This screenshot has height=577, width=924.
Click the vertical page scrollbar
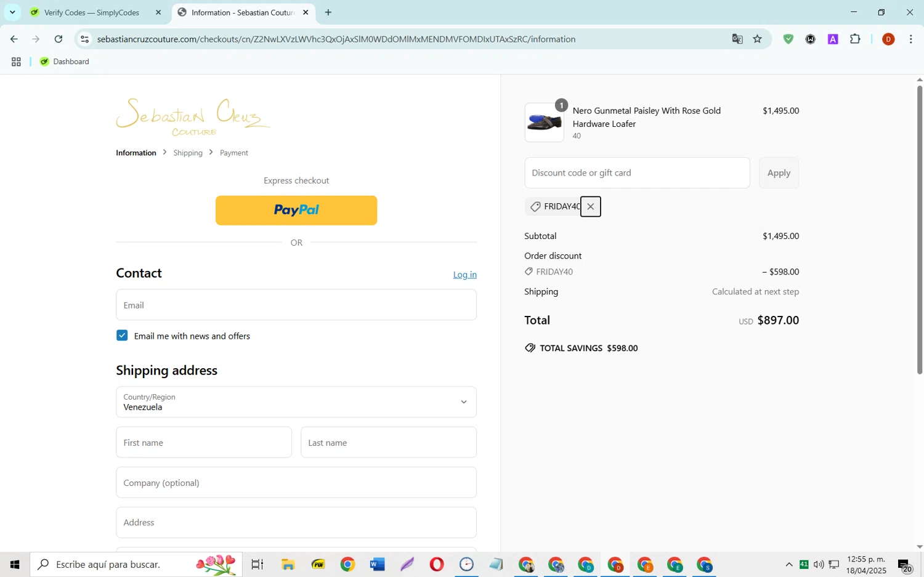(920, 230)
